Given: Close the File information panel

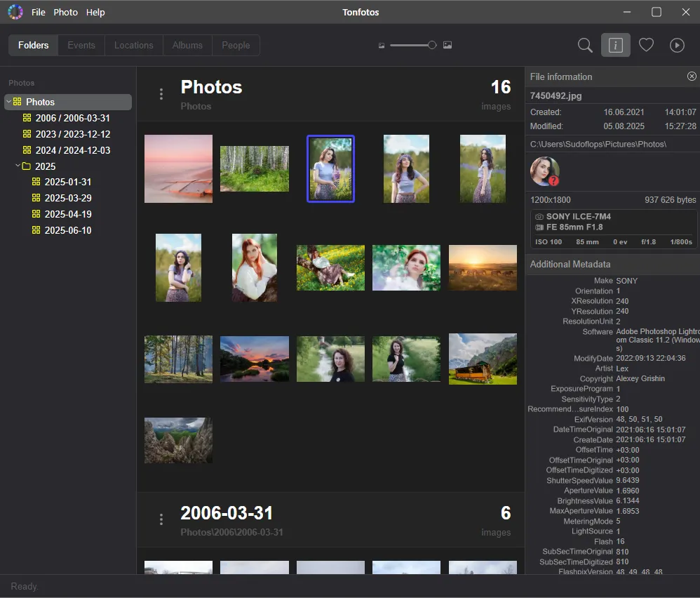Looking at the screenshot, I should pyautogui.click(x=692, y=77).
